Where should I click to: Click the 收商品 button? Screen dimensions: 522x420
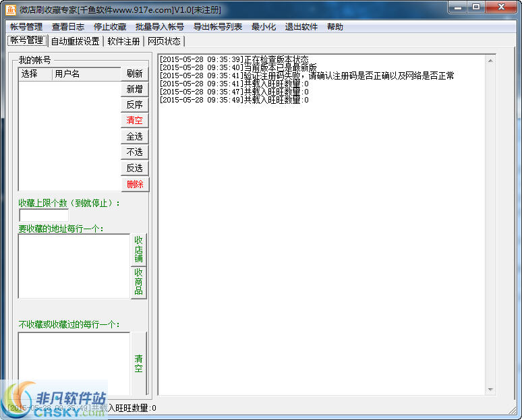[x=138, y=282]
